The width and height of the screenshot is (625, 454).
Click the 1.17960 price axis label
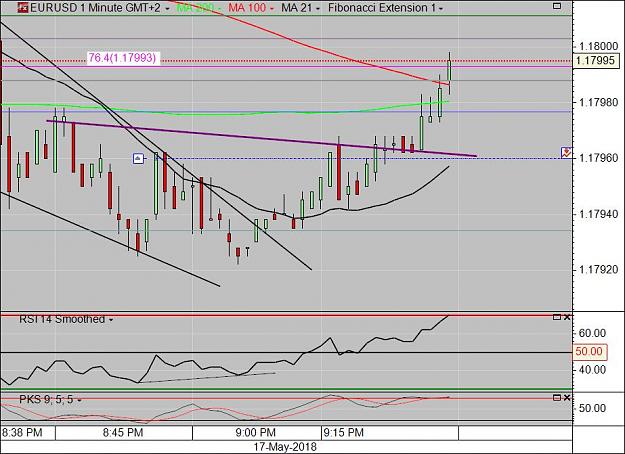pyautogui.click(x=598, y=158)
